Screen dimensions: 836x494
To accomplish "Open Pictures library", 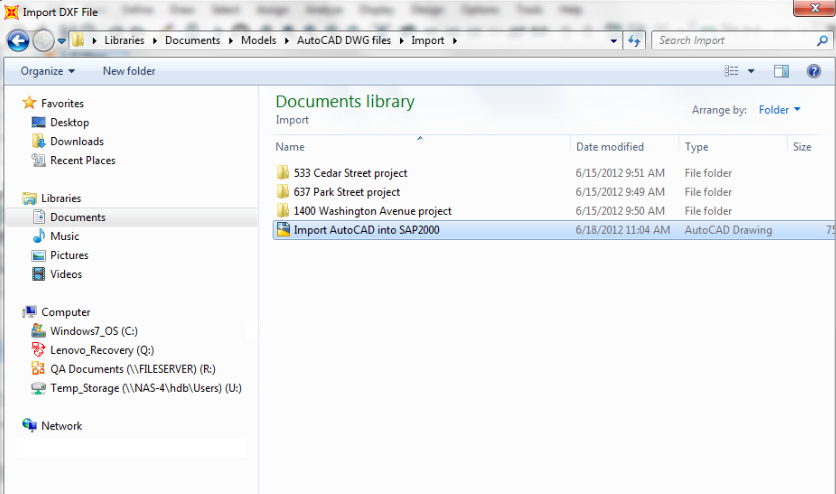I will click(x=69, y=255).
